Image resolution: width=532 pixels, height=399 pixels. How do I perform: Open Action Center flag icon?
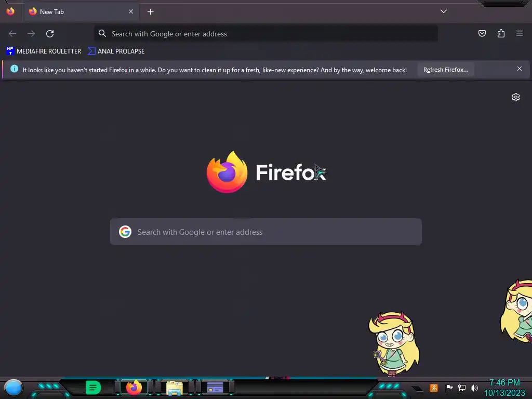coord(449,388)
